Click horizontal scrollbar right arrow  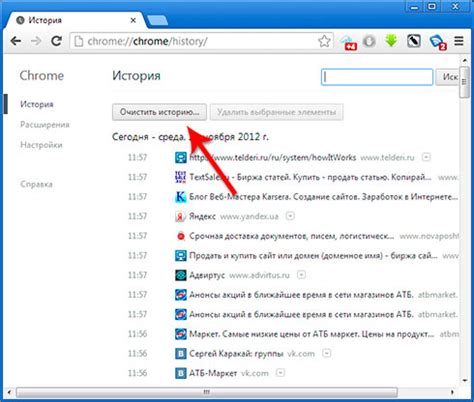click(452, 392)
